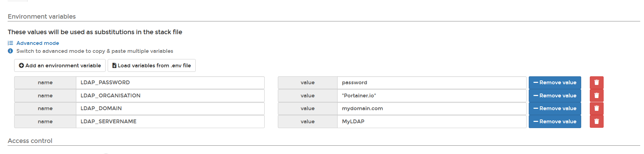Click the info icon beside advanced mode hint
644x154 pixels.
point(10,51)
